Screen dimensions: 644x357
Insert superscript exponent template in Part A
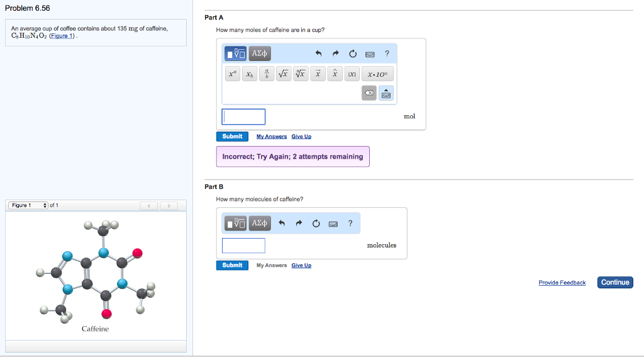(233, 74)
